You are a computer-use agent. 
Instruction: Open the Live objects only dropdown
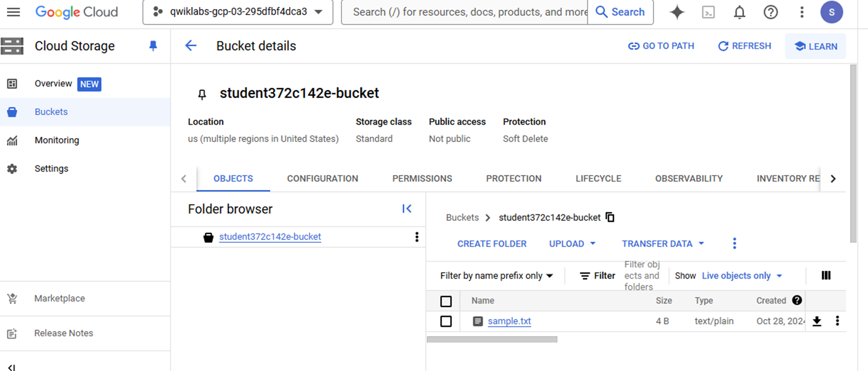[742, 276]
